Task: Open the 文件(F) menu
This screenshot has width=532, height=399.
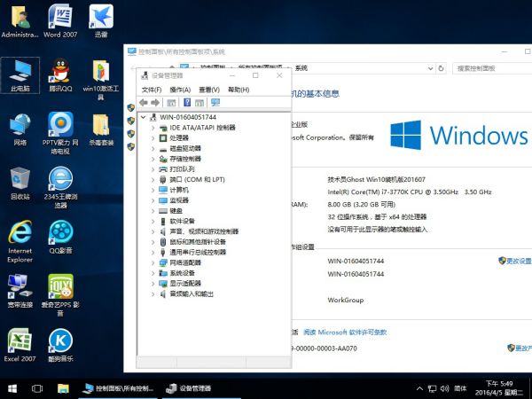Action: click(151, 90)
